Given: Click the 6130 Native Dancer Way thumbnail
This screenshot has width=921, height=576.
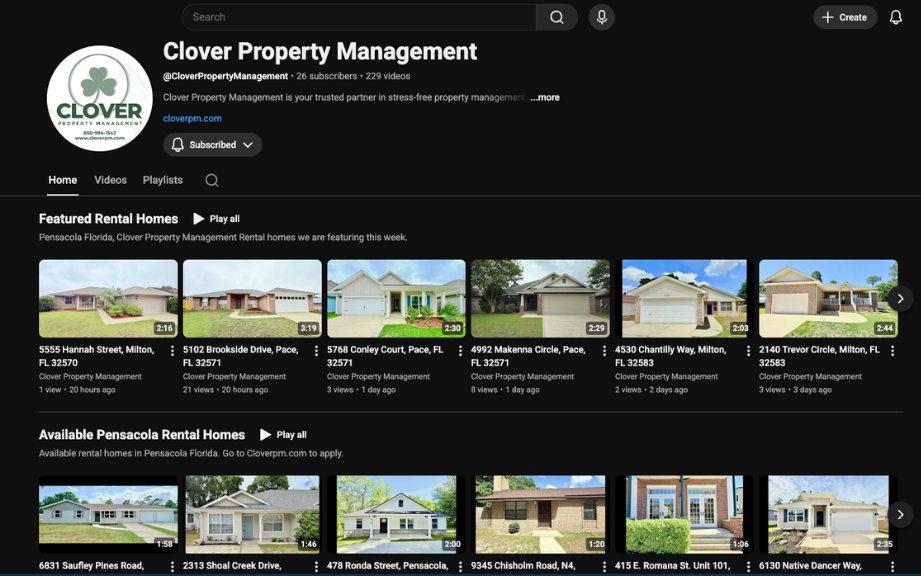Looking at the screenshot, I should 828,514.
